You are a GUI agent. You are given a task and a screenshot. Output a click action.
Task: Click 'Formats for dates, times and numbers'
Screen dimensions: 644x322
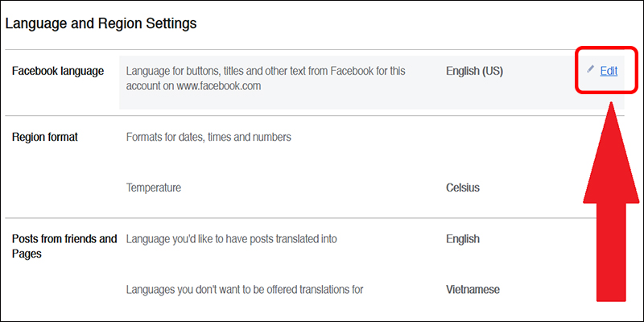208,137
